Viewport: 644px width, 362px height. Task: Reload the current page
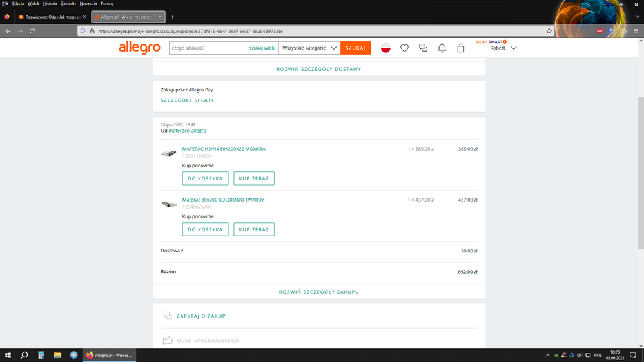[x=32, y=31]
